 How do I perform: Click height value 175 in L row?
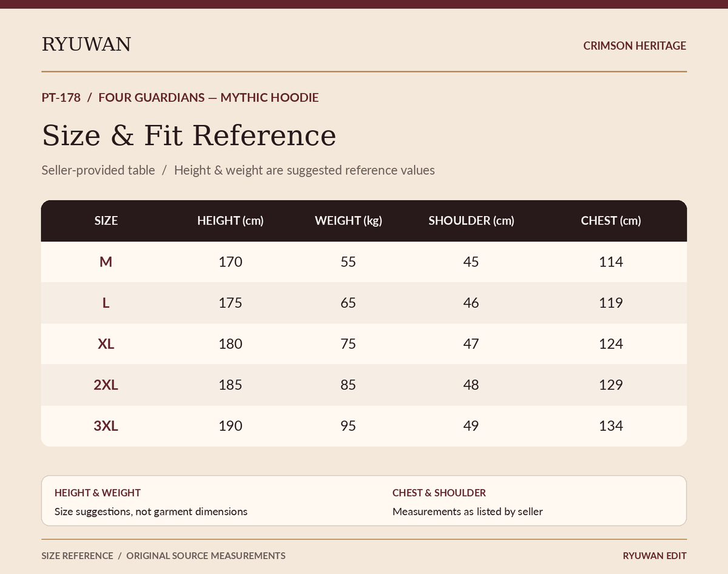pos(230,303)
